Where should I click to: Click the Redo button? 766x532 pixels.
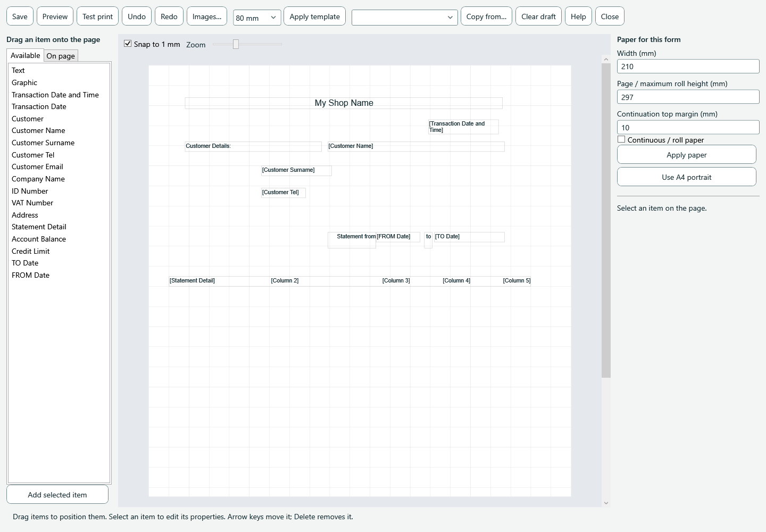pos(169,16)
